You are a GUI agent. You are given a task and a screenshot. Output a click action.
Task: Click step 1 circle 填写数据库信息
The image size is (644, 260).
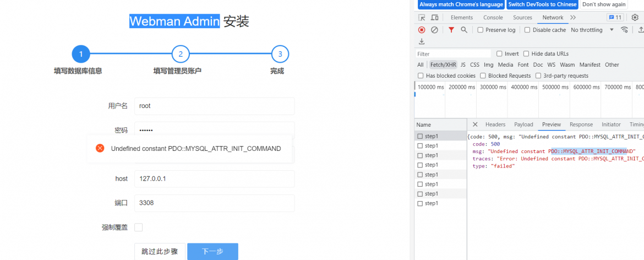(x=81, y=54)
